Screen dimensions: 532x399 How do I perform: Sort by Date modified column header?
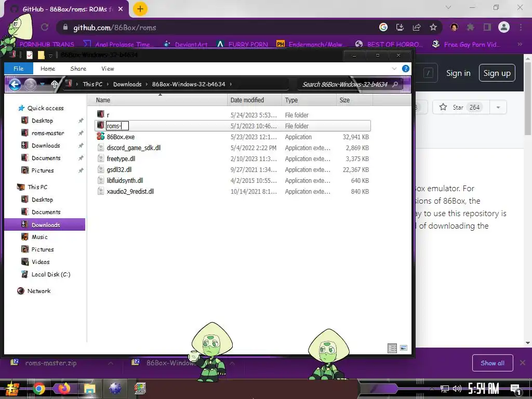coord(255,100)
